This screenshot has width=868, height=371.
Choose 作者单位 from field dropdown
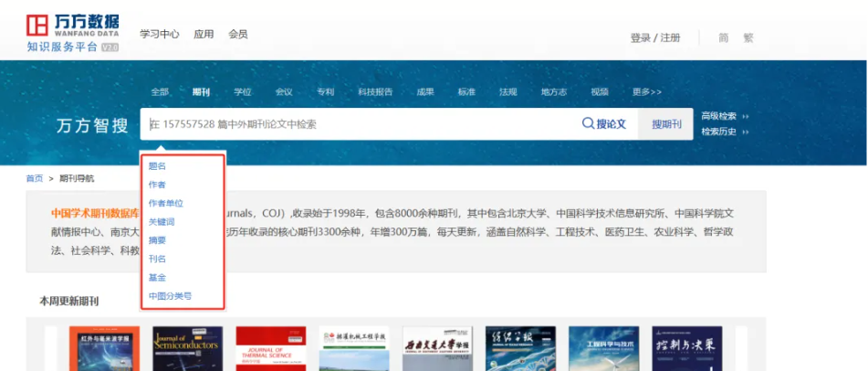[x=166, y=203]
